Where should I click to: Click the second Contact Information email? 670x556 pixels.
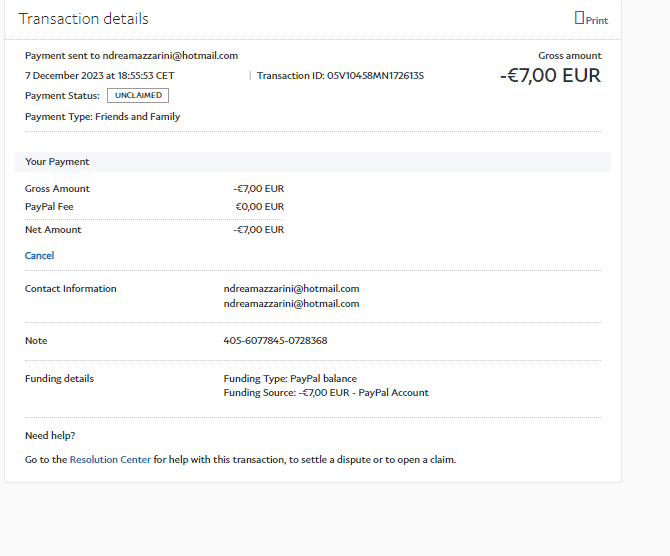click(x=291, y=304)
